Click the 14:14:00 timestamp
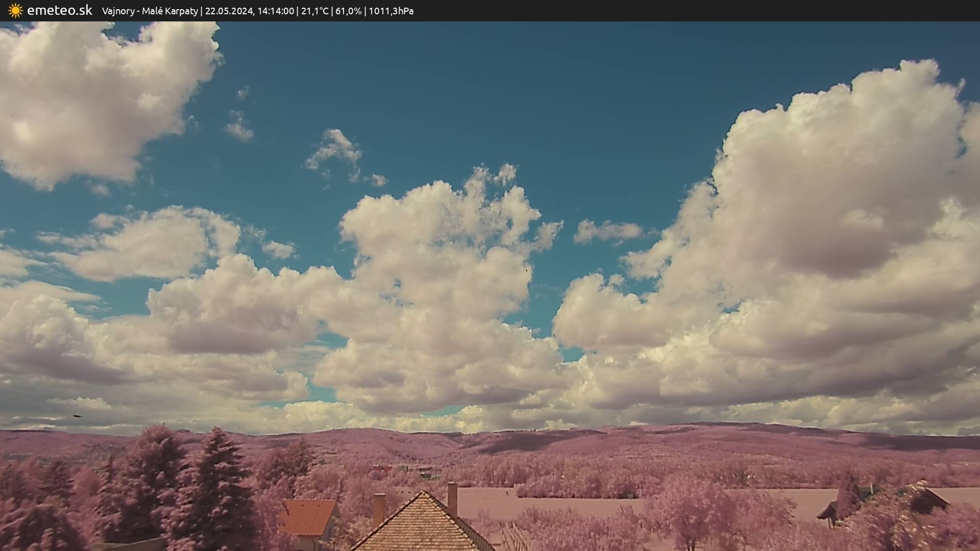 click(x=276, y=11)
